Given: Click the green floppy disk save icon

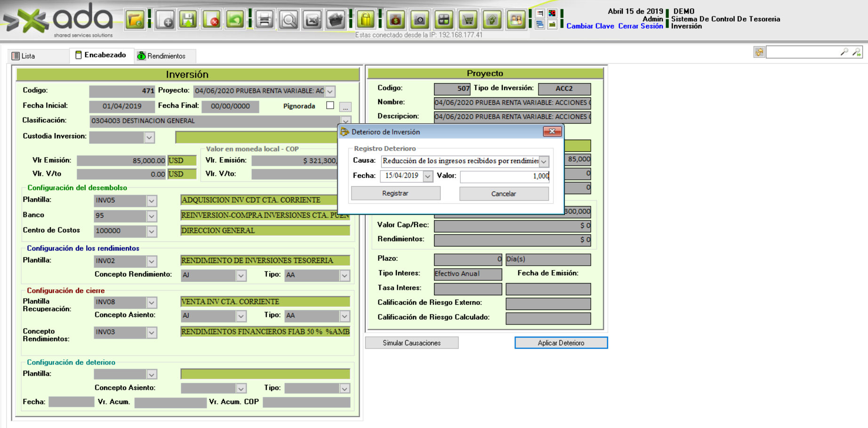Looking at the screenshot, I should coord(188,20).
